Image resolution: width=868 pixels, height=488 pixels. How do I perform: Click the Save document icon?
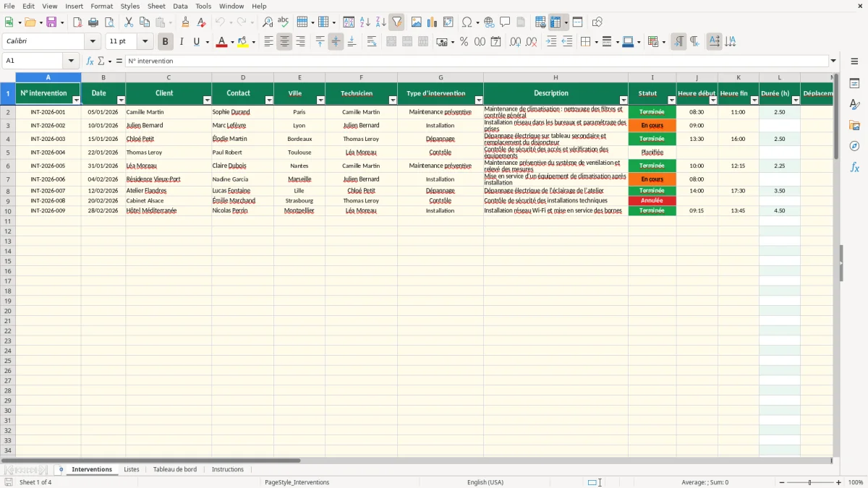51,22
